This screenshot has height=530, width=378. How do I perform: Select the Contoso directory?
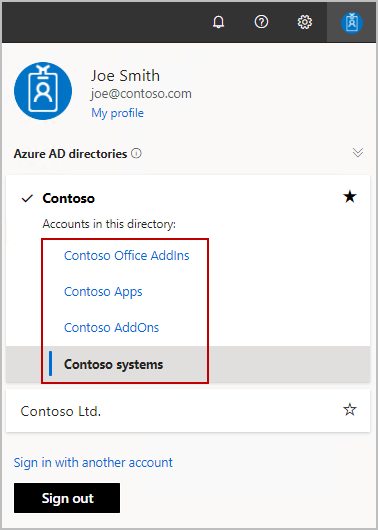69,198
